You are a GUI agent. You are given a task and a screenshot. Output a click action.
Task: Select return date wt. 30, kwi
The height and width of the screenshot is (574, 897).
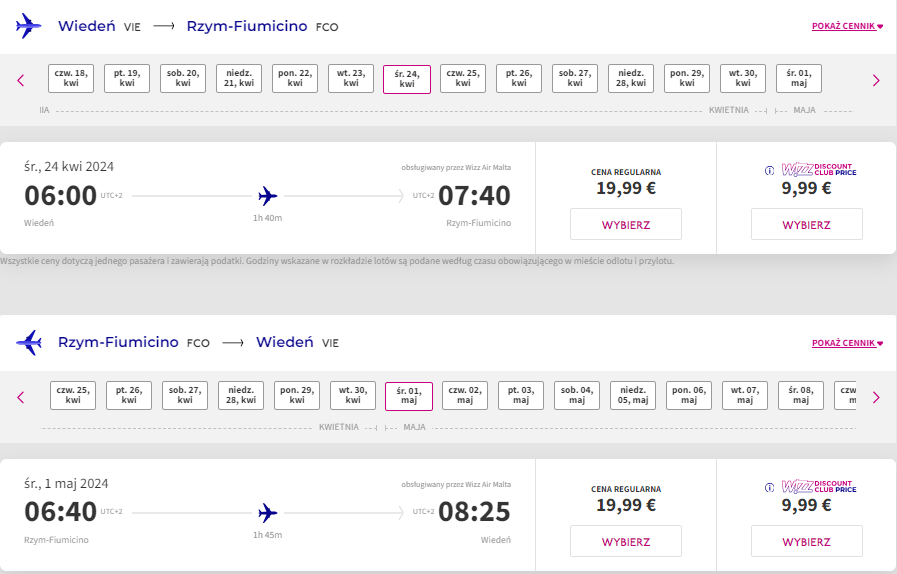pyautogui.click(x=353, y=395)
